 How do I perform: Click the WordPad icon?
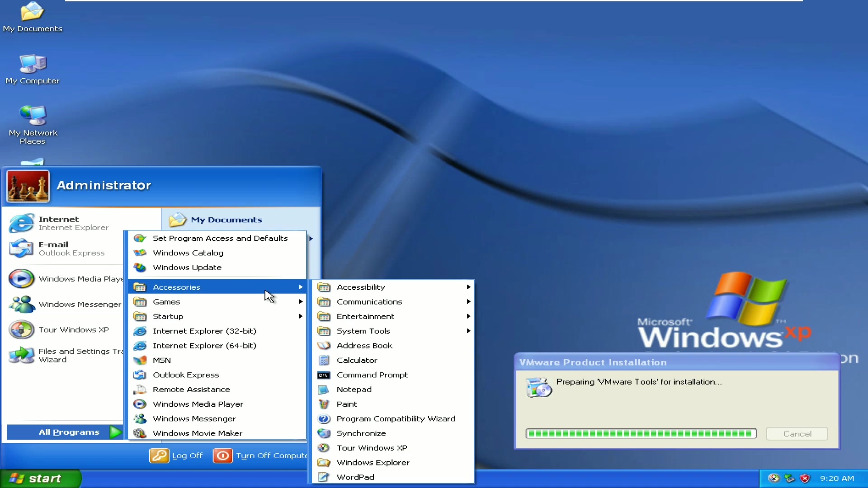coord(324,477)
